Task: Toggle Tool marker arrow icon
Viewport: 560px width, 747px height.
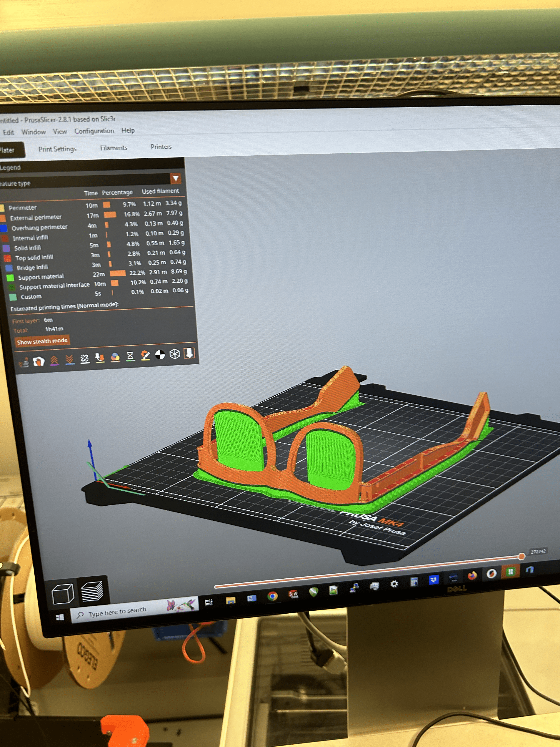Action: (189, 353)
